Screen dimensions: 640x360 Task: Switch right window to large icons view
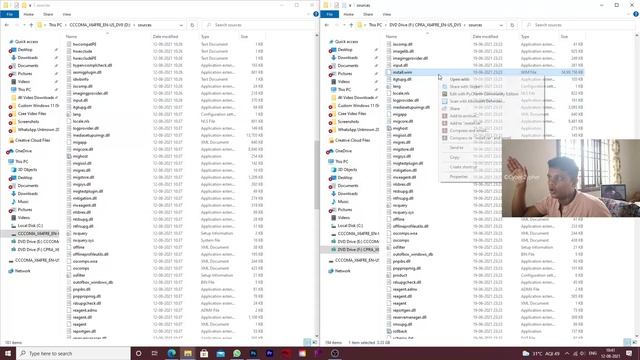[634, 342]
